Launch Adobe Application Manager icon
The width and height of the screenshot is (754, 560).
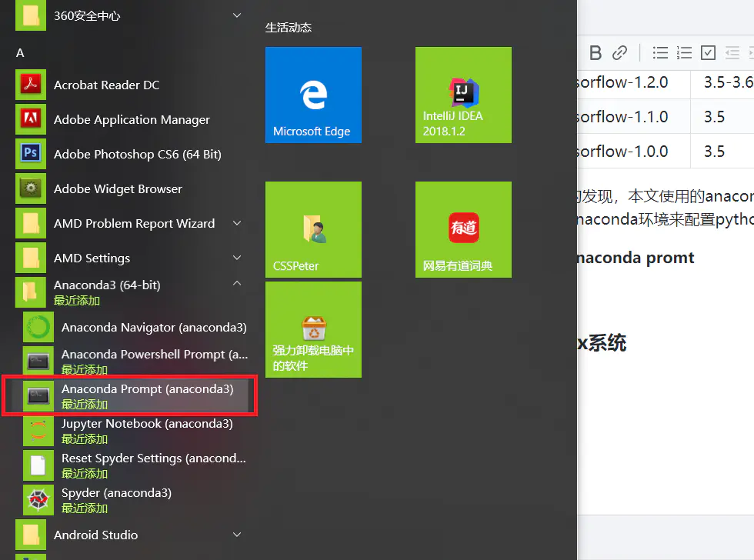tap(31, 119)
